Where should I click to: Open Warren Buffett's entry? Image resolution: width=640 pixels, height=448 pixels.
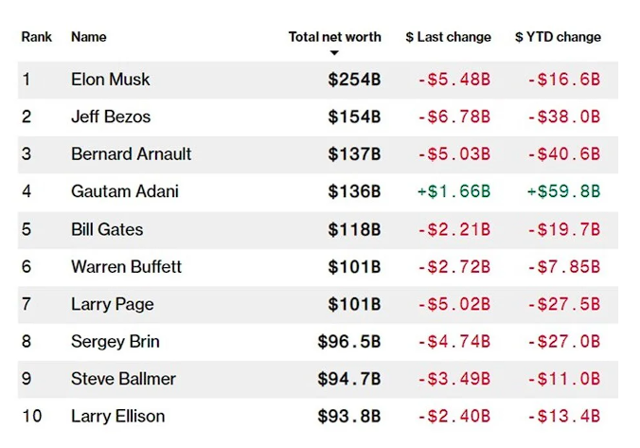[x=126, y=267]
